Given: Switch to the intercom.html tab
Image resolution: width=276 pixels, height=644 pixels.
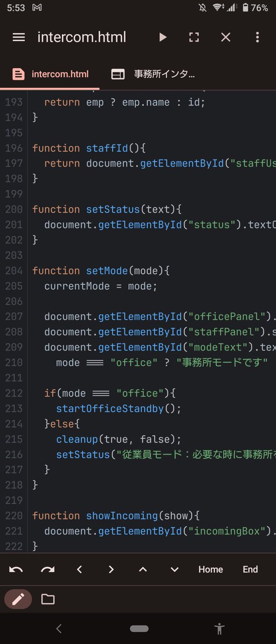Looking at the screenshot, I should click(50, 74).
